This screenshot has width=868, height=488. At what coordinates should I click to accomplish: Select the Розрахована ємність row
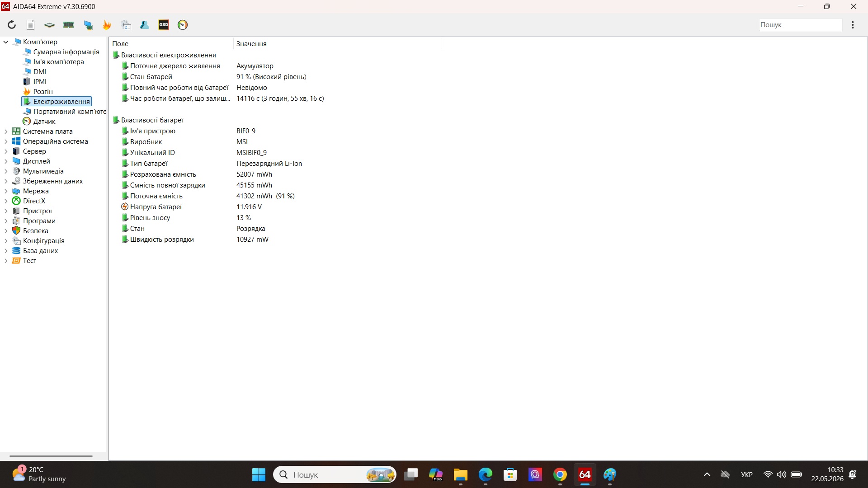[x=163, y=174]
